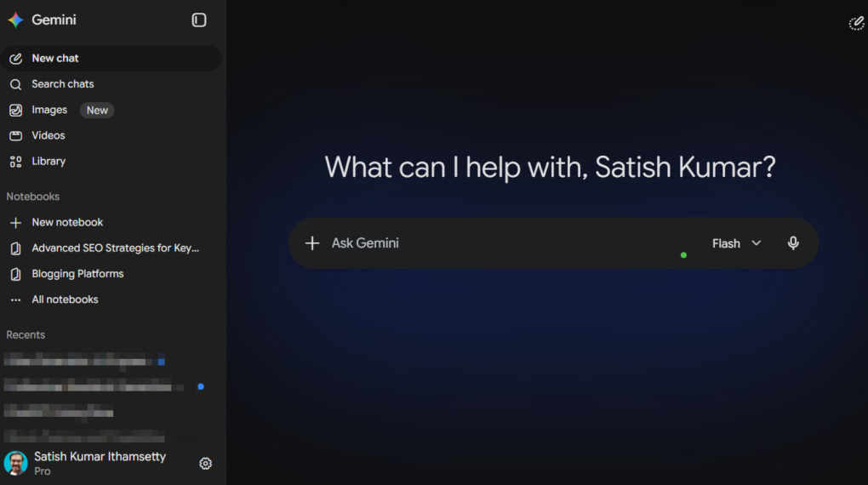Open Search chats
Image resolution: width=868 pixels, height=485 pixels.
[x=111, y=84]
